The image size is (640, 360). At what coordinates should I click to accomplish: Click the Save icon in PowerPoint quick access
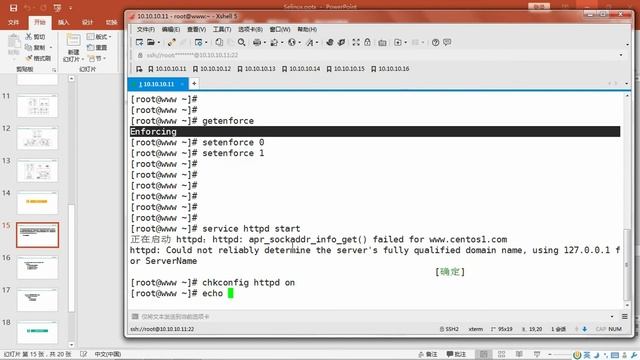13,8
